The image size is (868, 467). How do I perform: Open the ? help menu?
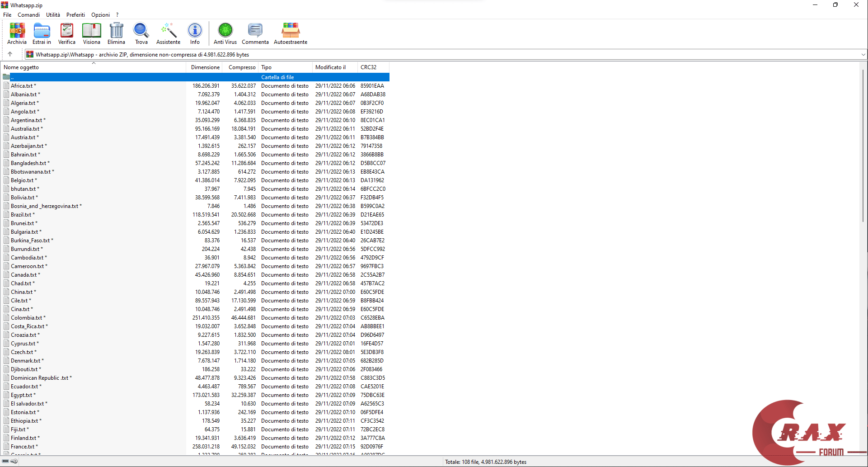(117, 15)
